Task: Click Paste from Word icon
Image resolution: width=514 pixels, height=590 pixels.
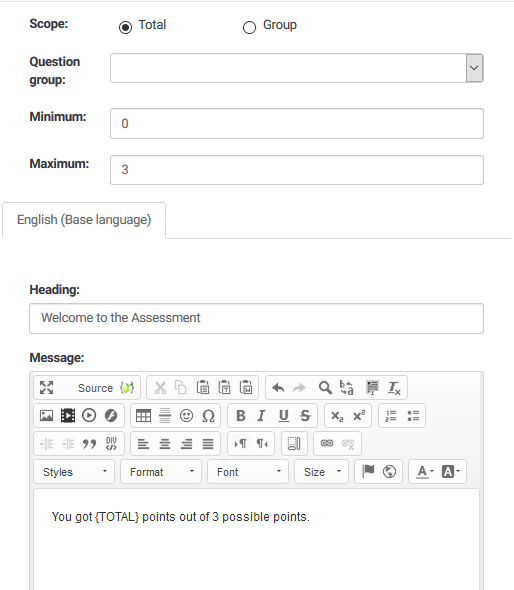Action: [246, 387]
